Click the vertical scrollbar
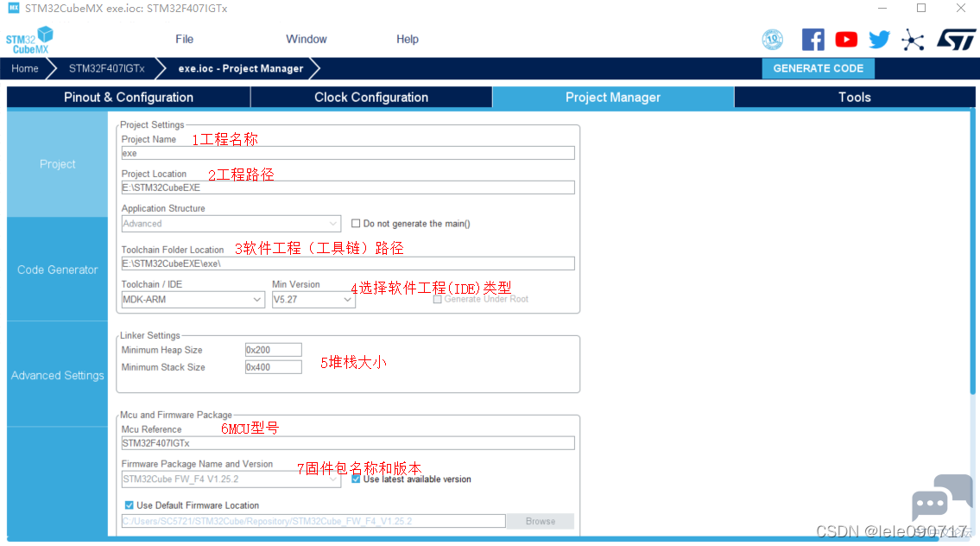 tap(972, 252)
